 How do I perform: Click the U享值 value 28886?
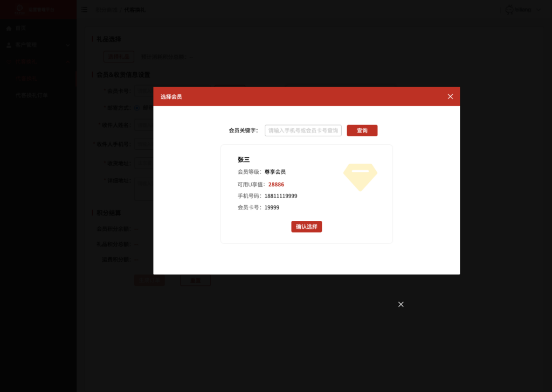coord(276,184)
